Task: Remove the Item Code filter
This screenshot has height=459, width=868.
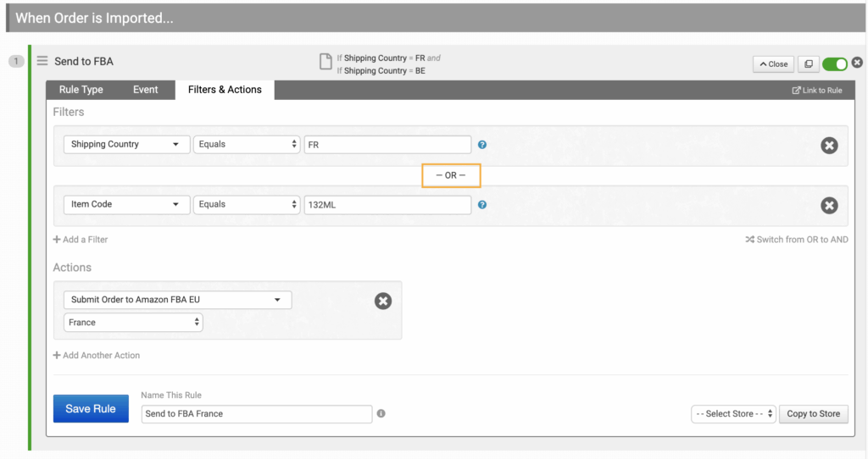Action: (x=829, y=205)
